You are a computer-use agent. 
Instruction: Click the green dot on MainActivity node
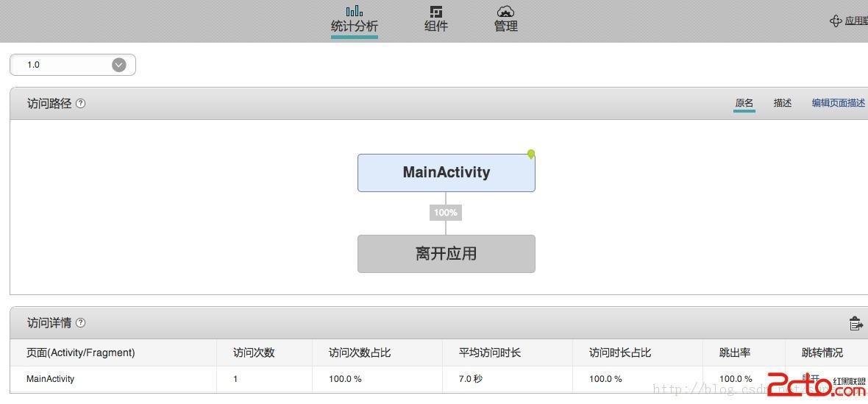(531, 154)
